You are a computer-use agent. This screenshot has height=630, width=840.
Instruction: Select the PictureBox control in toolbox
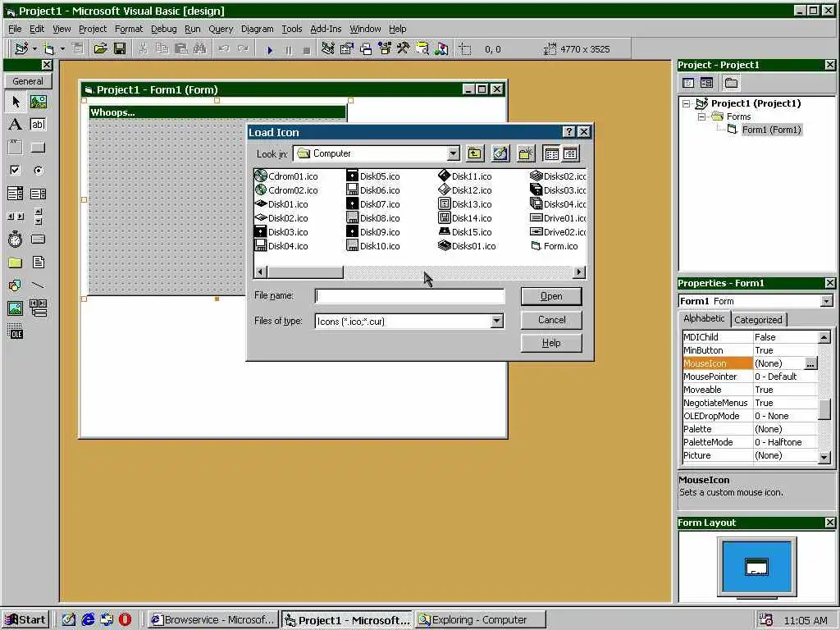point(38,101)
